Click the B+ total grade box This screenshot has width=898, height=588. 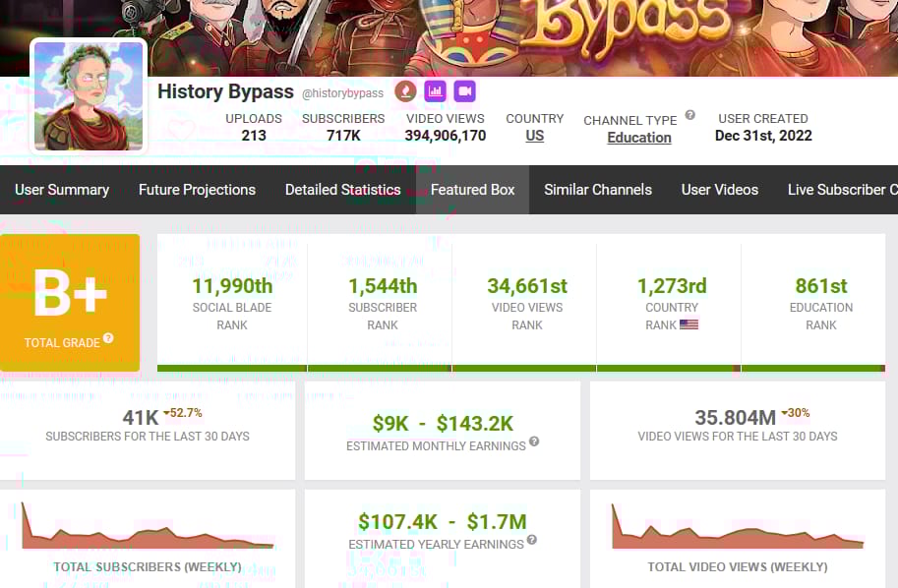pyautogui.click(x=70, y=302)
